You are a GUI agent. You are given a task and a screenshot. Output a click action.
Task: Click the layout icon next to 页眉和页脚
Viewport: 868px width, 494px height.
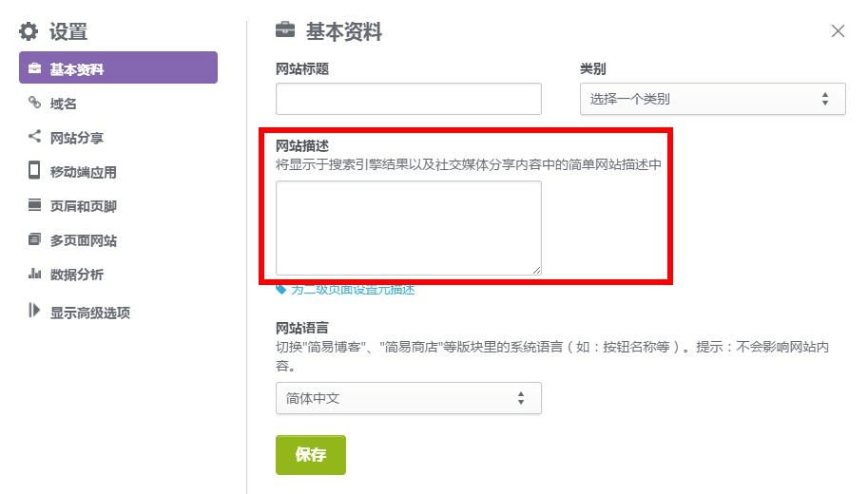pyautogui.click(x=35, y=205)
